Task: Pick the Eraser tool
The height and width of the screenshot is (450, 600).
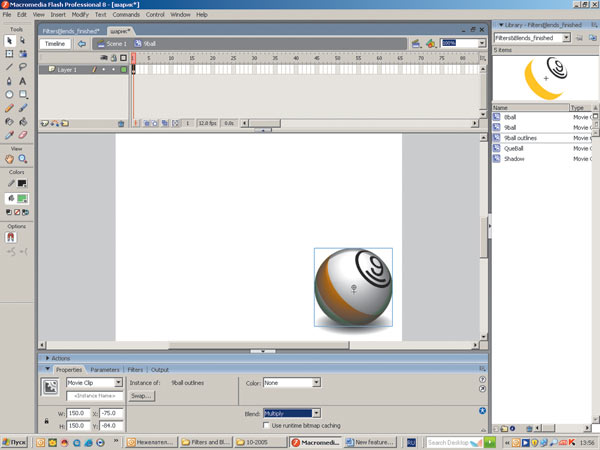Action: (22, 134)
